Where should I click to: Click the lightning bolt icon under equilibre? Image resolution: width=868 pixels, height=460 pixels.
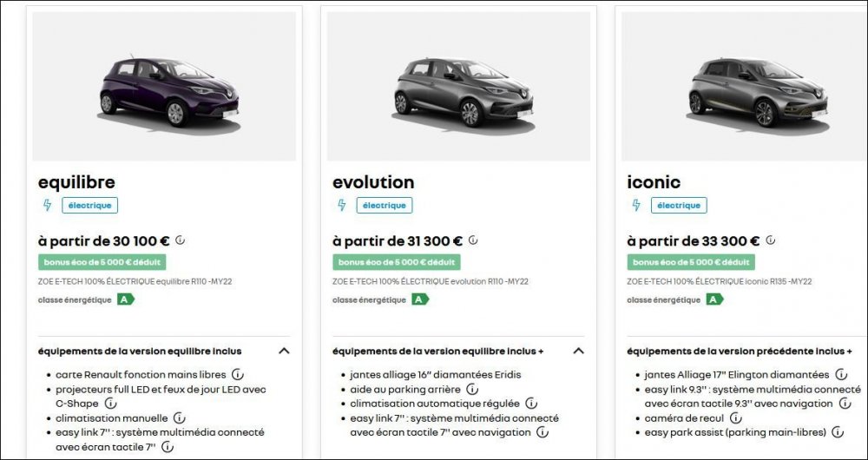pos(47,206)
